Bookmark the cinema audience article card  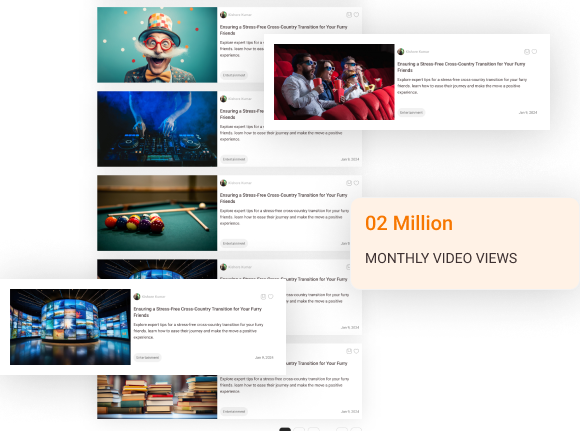click(527, 52)
